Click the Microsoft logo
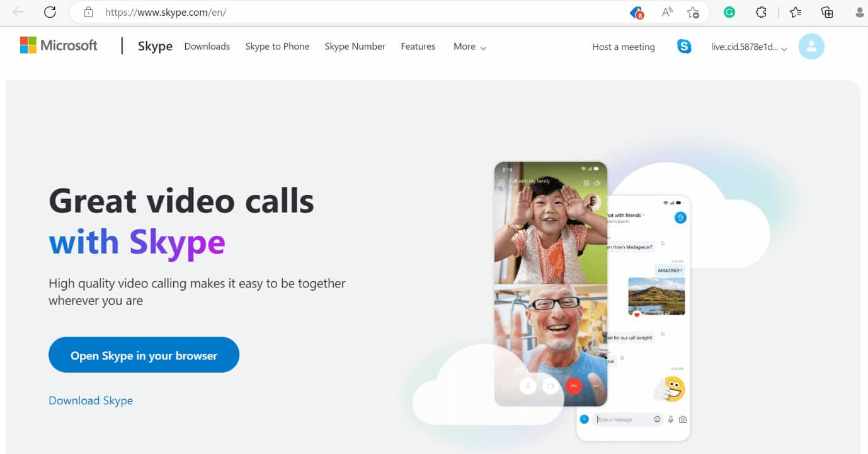The image size is (868, 454). pos(59,45)
